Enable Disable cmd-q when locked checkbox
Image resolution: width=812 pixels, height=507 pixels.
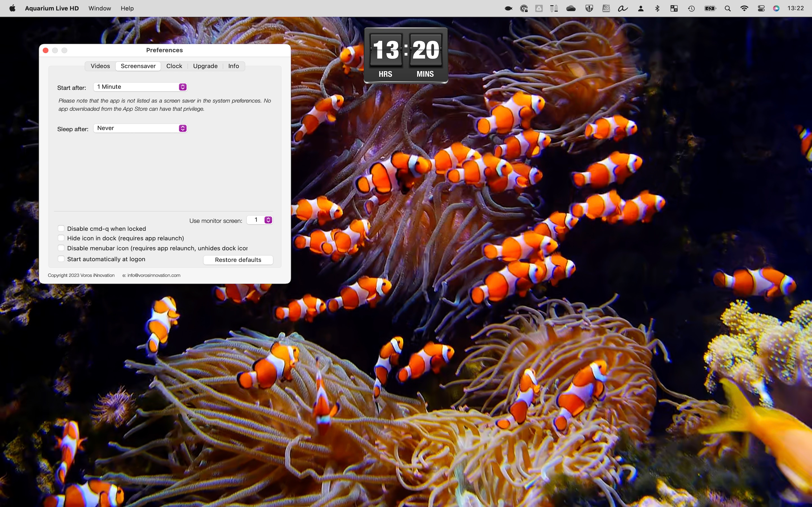[61, 228]
